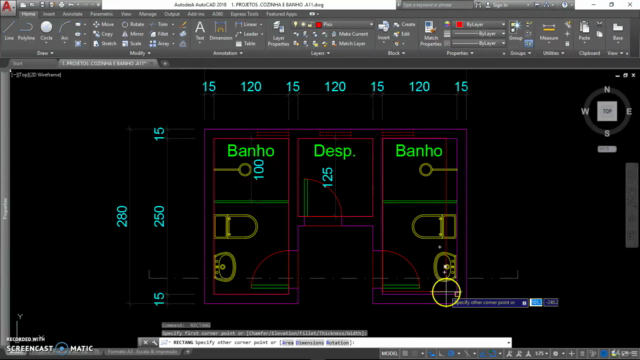Click the Match Properties tool
Image resolution: width=640 pixels, height=360 pixels.
(x=431, y=33)
